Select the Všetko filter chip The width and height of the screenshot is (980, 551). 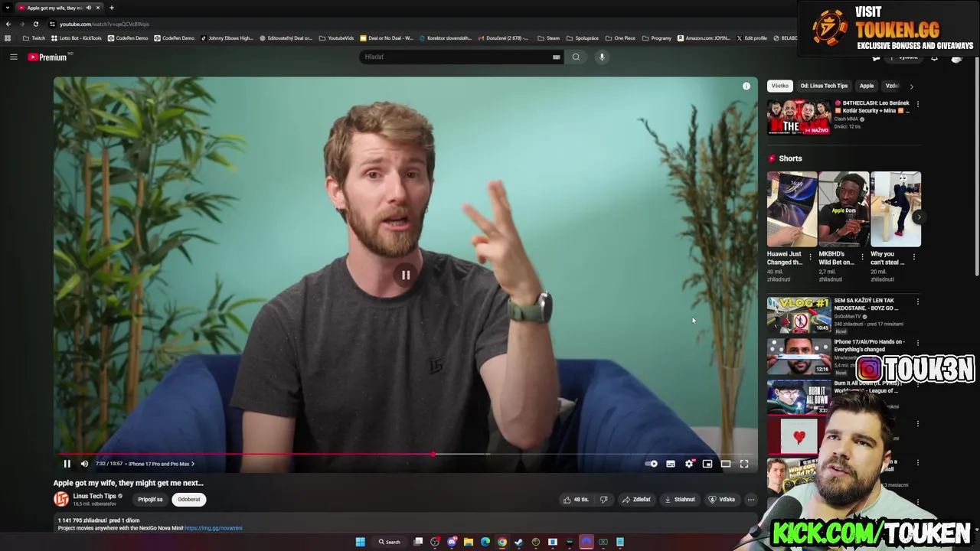779,86
